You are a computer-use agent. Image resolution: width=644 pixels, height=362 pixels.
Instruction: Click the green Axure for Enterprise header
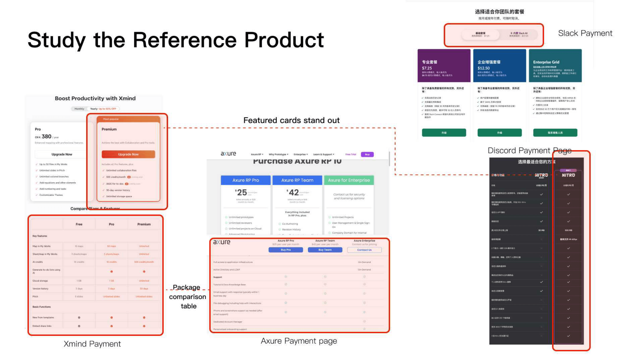[x=349, y=180]
